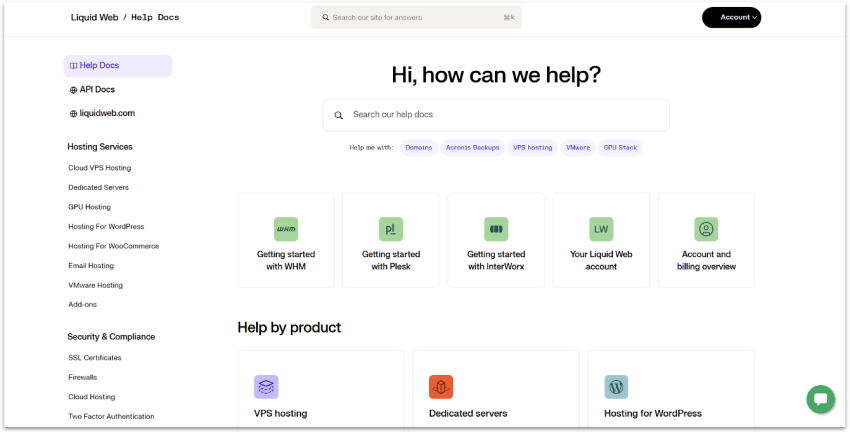850x432 pixels.
Task: Click the WordPress logo icon
Action: tap(616, 387)
